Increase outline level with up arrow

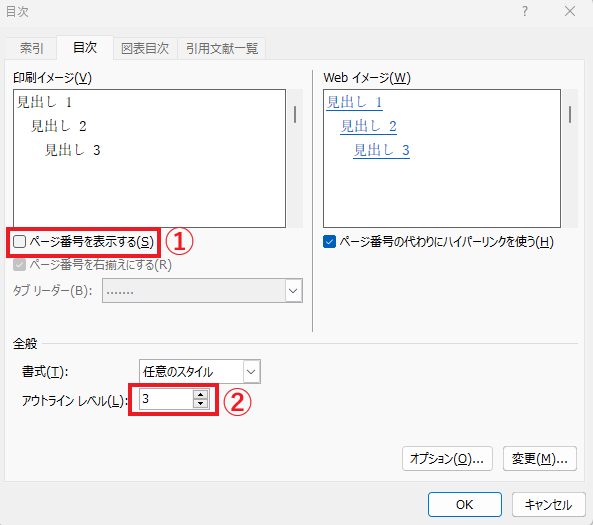coord(200,395)
